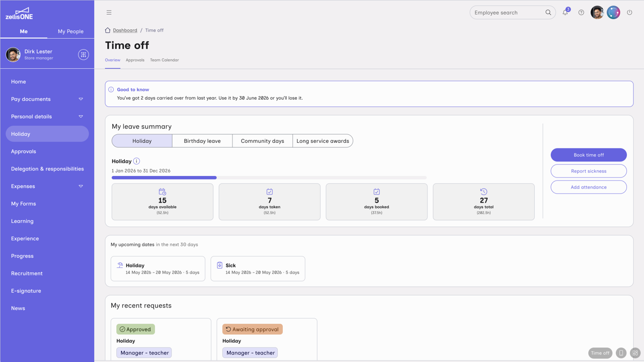644x362 pixels.
Task: Click the Report sickness button
Action: pos(589,171)
